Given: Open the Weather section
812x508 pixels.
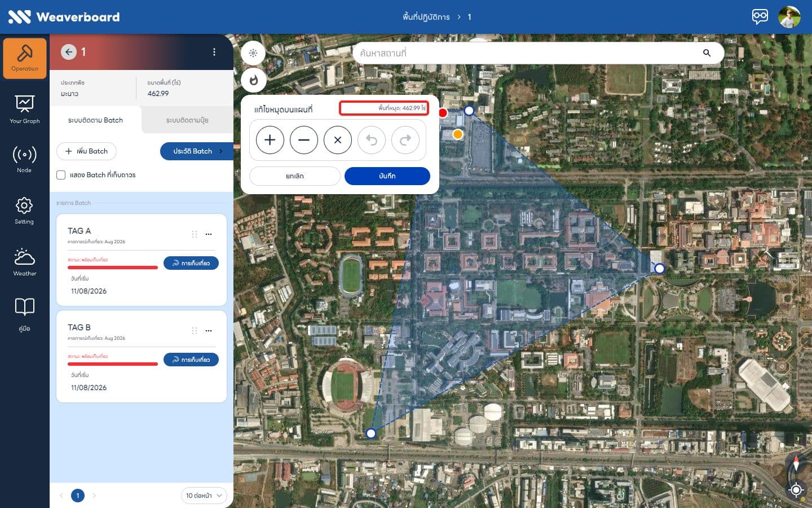Looking at the screenshot, I should point(25,262).
